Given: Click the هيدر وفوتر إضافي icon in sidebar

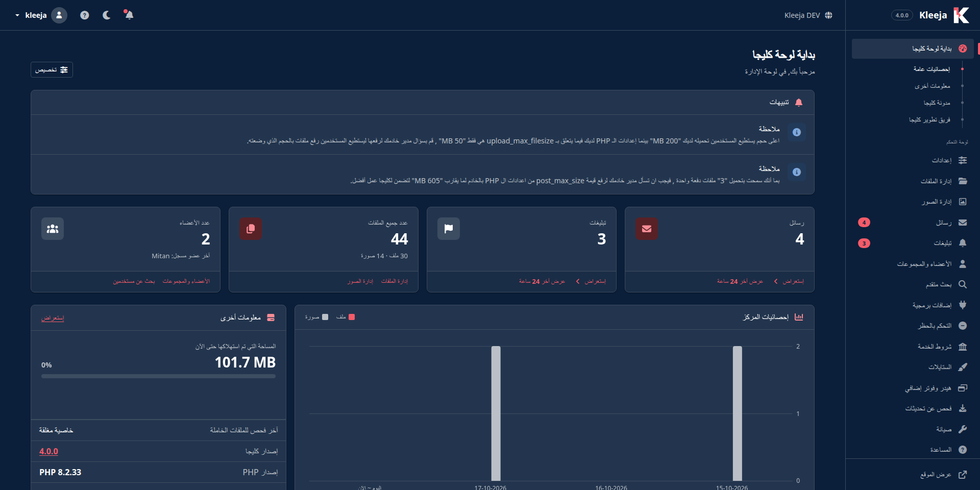Looking at the screenshot, I should click(x=963, y=388).
